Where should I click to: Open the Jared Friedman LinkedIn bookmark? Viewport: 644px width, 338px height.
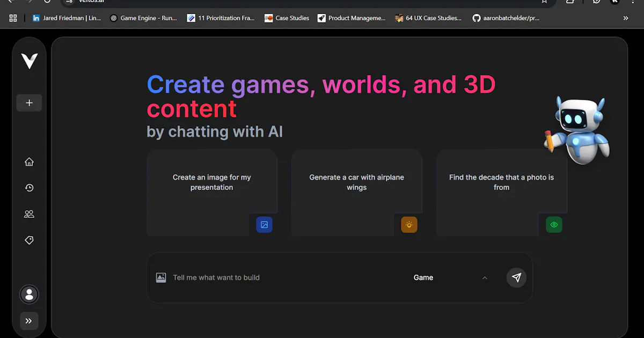click(67, 18)
